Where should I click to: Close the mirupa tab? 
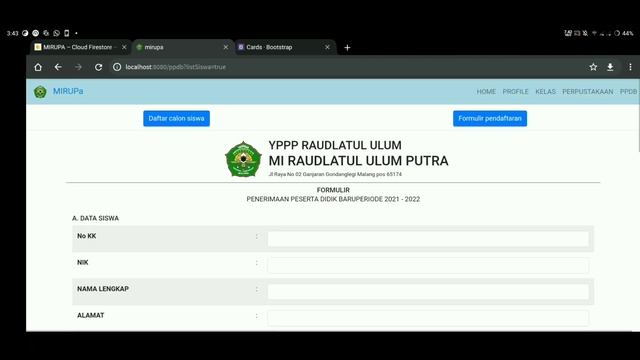pos(226,47)
